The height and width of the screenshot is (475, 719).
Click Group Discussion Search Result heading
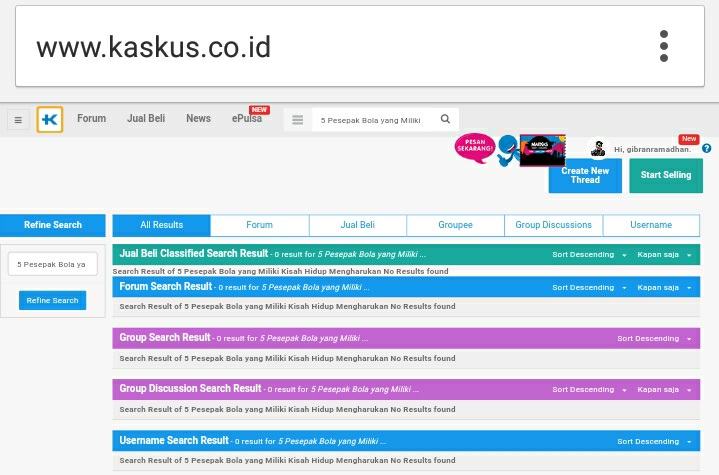190,388
